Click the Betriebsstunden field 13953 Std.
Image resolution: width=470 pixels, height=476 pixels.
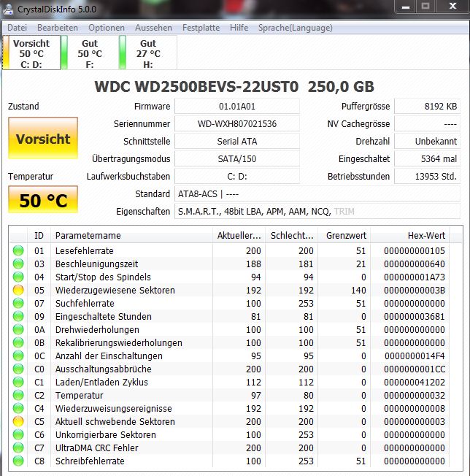427,177
